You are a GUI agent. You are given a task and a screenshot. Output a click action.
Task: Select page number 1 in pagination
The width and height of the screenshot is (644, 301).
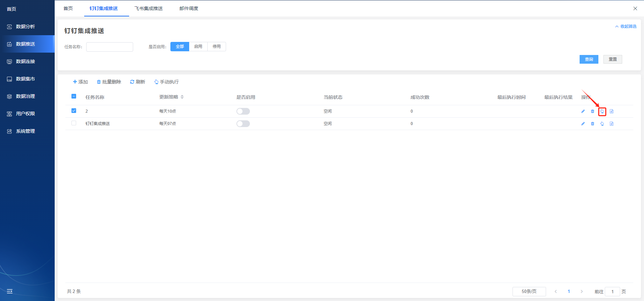[x=569, y=292]
